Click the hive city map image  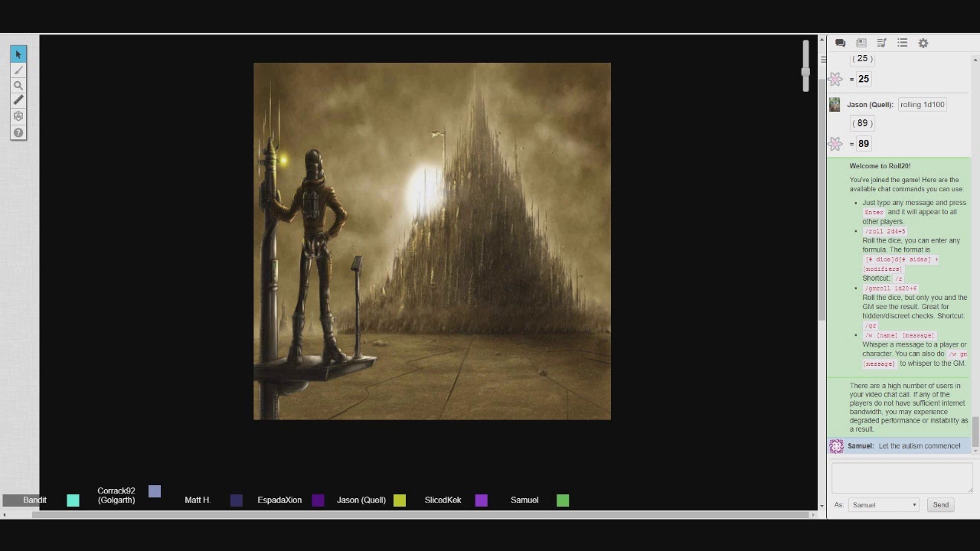point(432,241)
